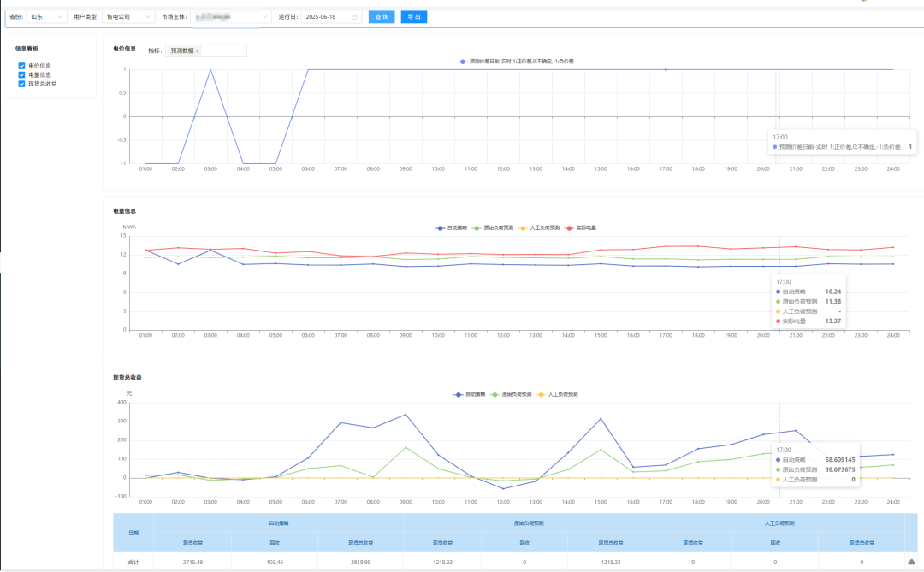Toggle 自动策略 blue legend in 现货总收益 chart

(458, 395)
